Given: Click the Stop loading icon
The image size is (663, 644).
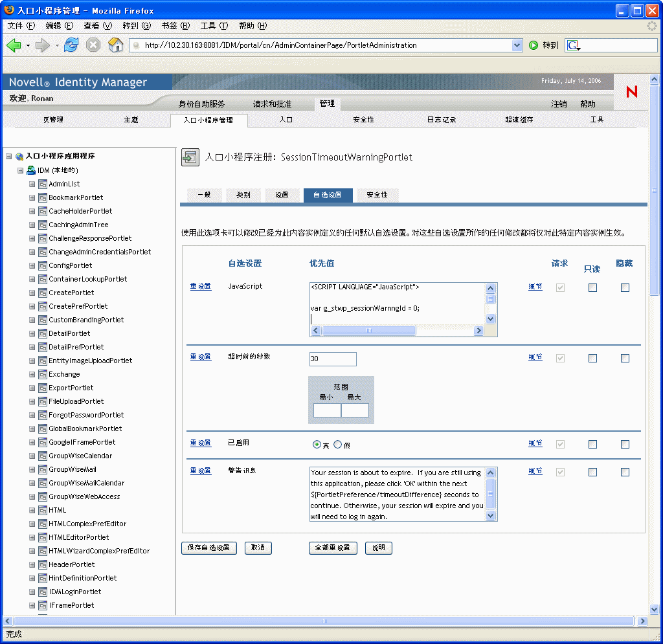Looking at the screenshot, I should (x=93, y=45).
